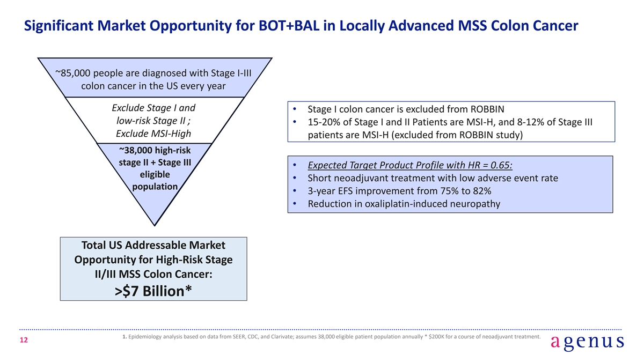The width and height of the screenshot is (644, 362).
Task: Click '3-year EFS improvement from 75% to 82%'
Action: pos(399,191)
